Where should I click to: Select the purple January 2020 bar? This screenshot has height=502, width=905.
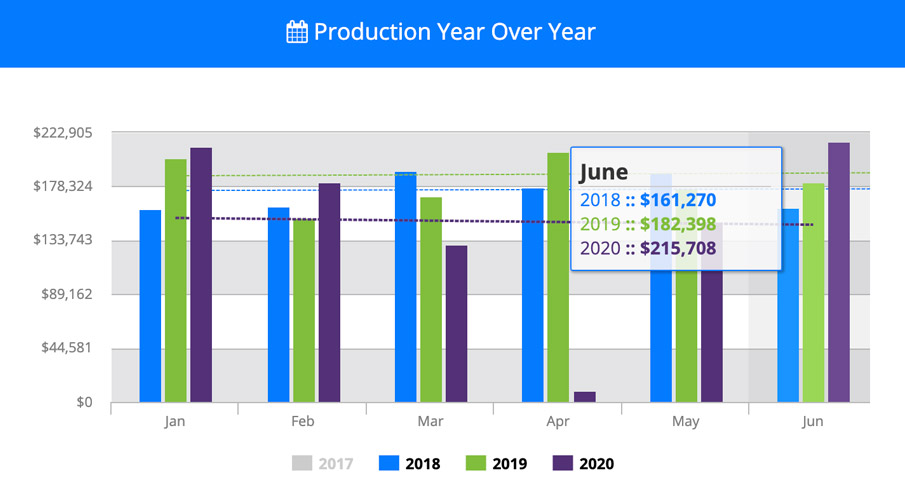[201, 275]
